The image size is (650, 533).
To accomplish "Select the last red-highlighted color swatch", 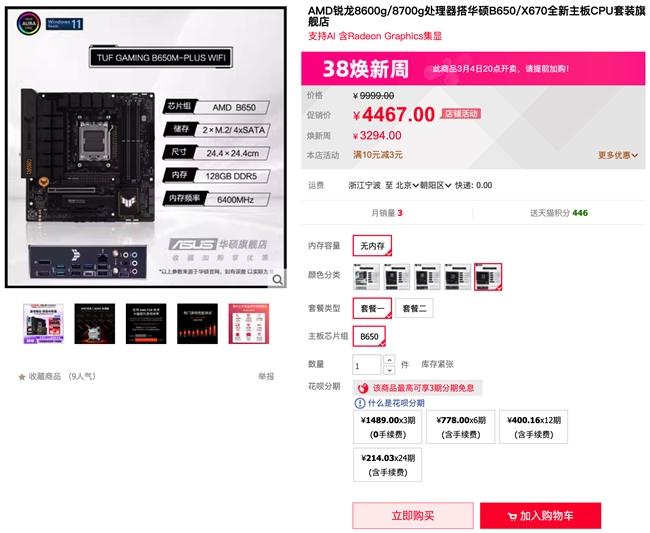I will point(488,276).
